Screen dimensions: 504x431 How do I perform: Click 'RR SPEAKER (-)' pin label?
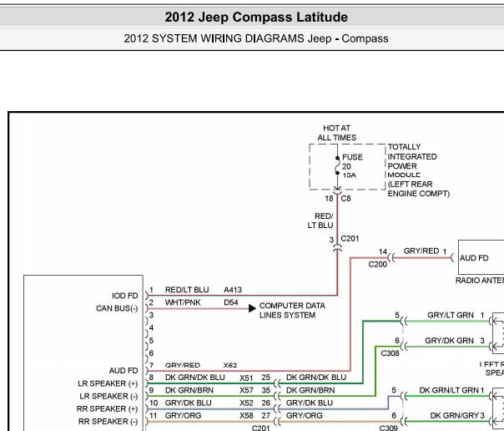[108, 421]
